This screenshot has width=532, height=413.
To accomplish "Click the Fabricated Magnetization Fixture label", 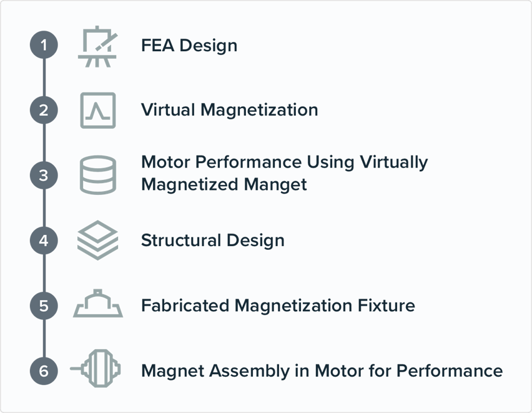I will tap(278, 306).
